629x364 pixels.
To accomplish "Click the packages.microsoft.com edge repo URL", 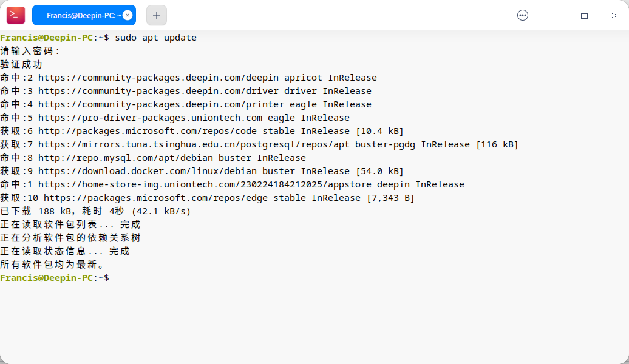I will click(155, 198).
